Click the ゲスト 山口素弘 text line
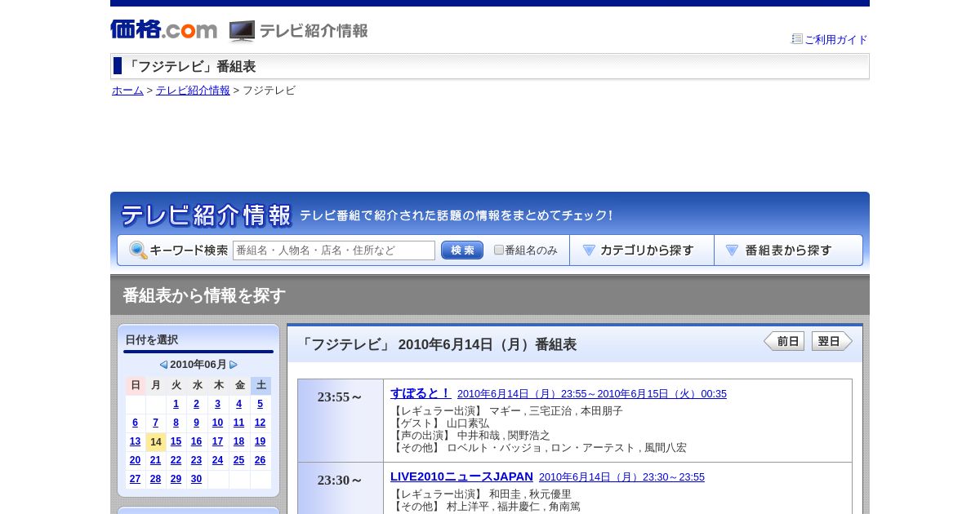Image resolution: width=980 pixels, height=514 pixels. click(440, 423)
